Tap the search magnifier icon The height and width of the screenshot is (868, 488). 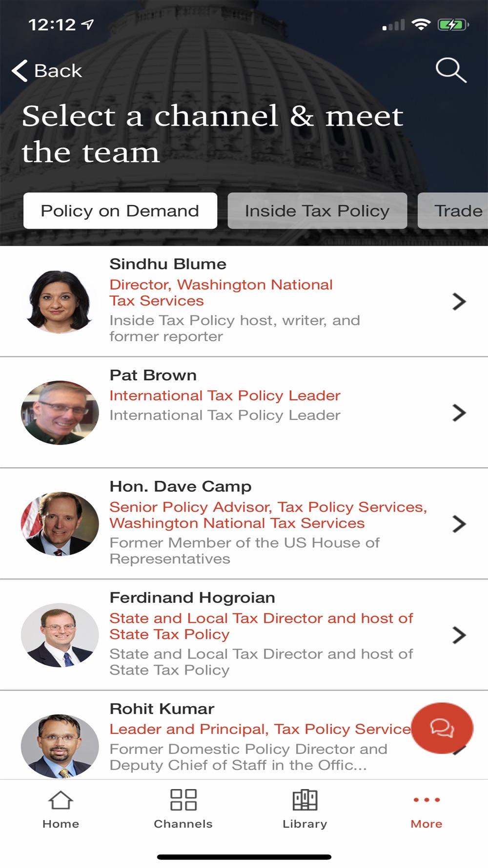tap(451, 70)
